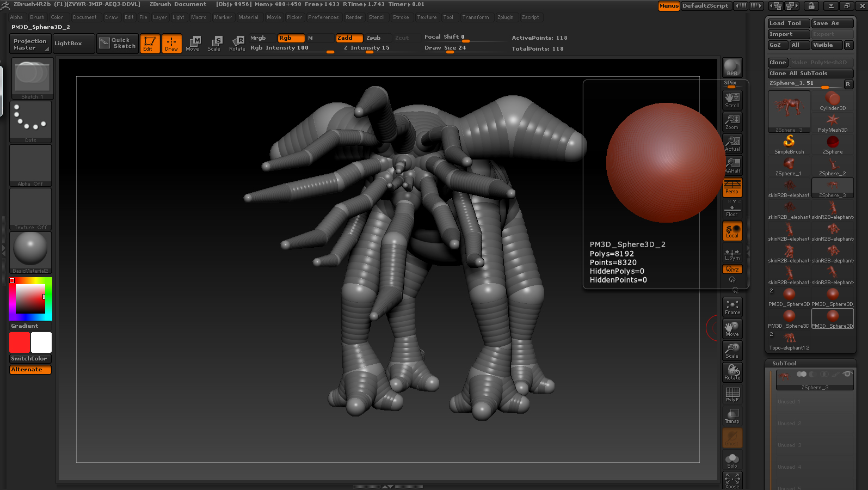This screenshot has width=868, height=490.
Task: Click the BPR render button
Action: (x=732, y=68)
